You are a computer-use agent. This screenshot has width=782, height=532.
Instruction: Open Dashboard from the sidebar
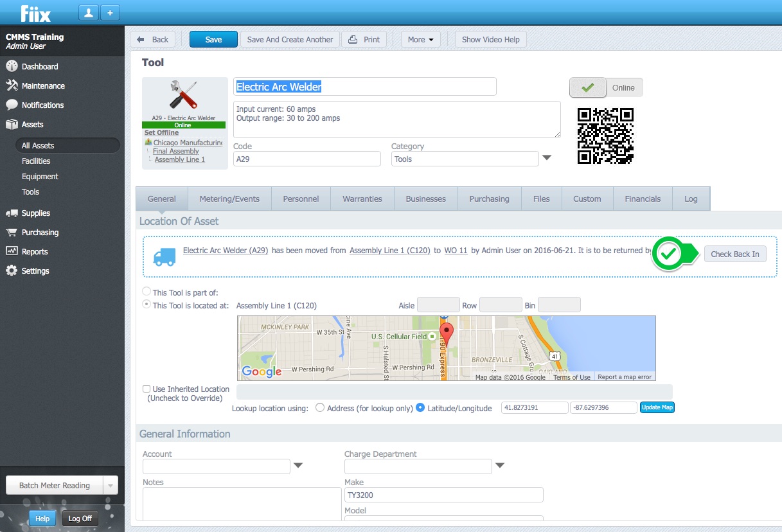click(40, 66)
